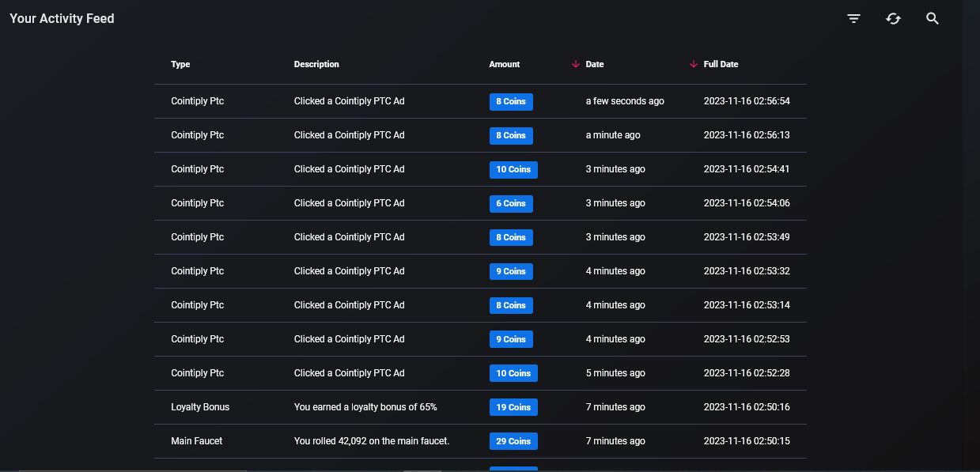Open the search magnifier icon
Screen dimensions: 980x472
[x=933, y=18]
